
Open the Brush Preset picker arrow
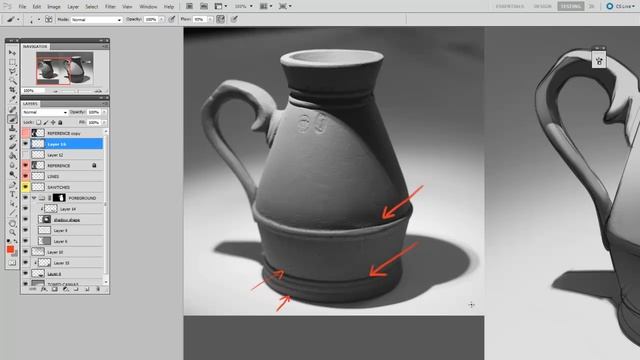39,19
